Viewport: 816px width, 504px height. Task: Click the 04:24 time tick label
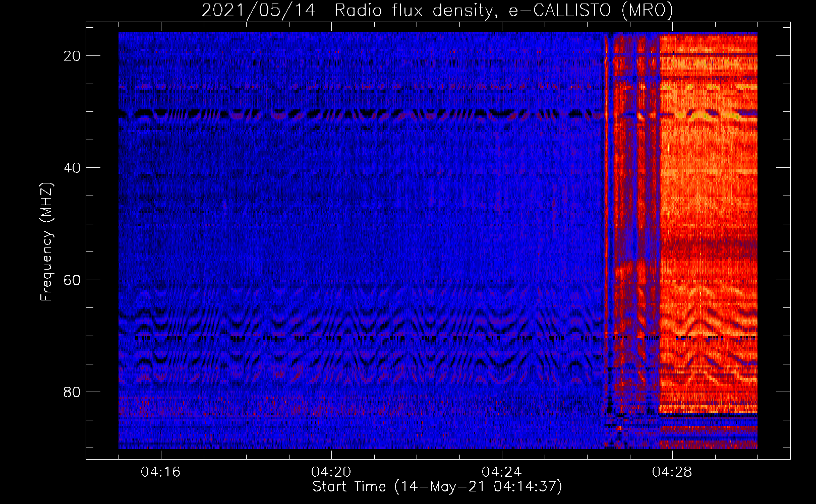pos(502,472)
